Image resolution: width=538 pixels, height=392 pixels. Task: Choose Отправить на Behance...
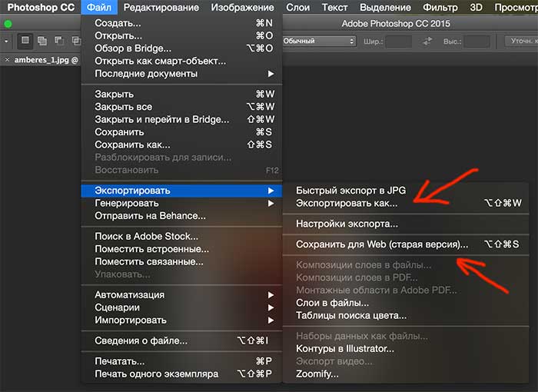[182, 216]
